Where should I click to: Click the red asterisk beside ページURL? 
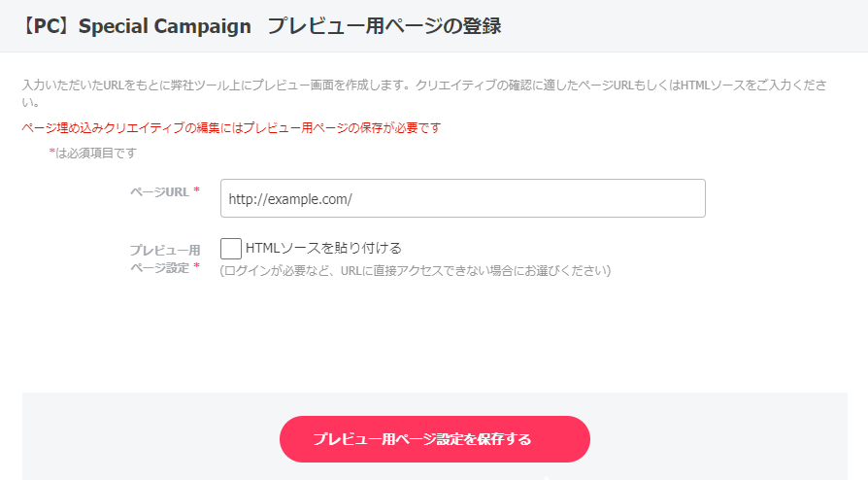click(197, 190)
